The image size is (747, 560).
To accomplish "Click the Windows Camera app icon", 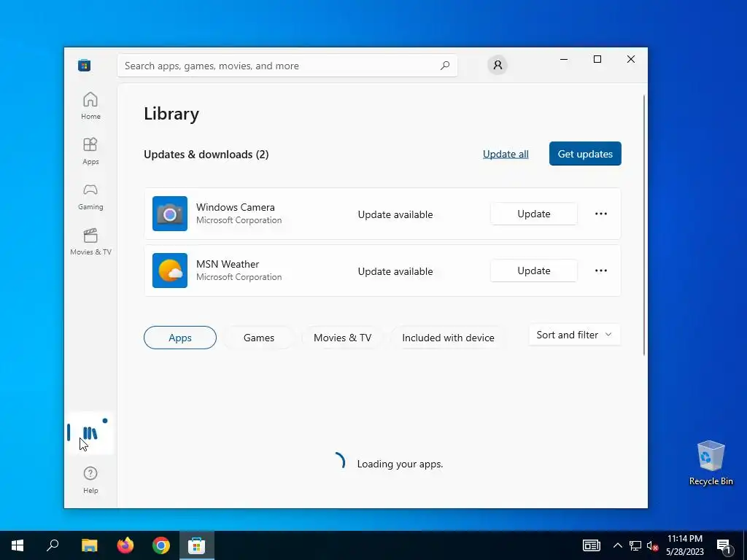I will point(170,214).
